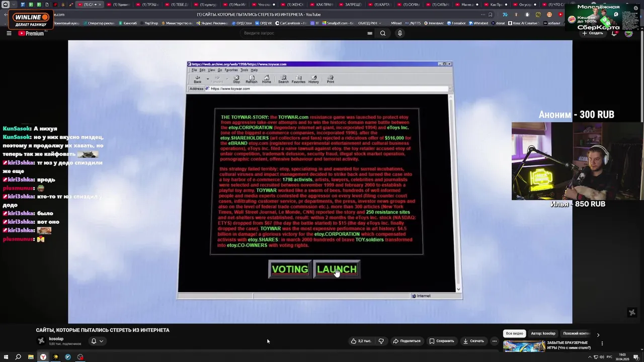
Task: Open the File menu in old browser
Action: (x=194, y=70)
